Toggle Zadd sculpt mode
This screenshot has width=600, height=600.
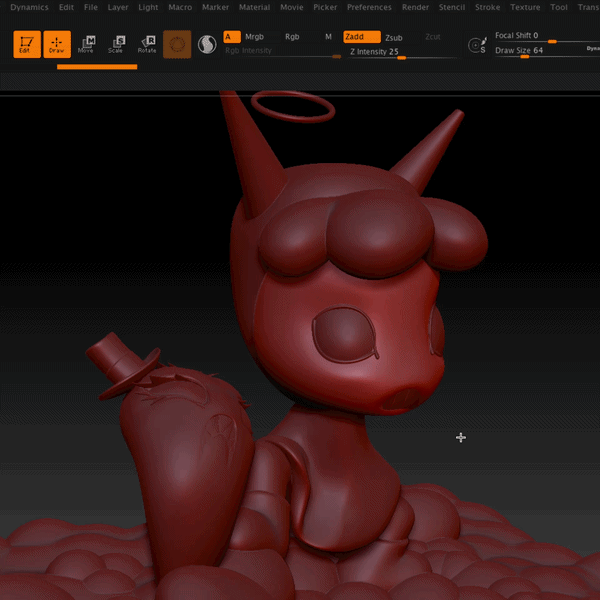[362, 37]
